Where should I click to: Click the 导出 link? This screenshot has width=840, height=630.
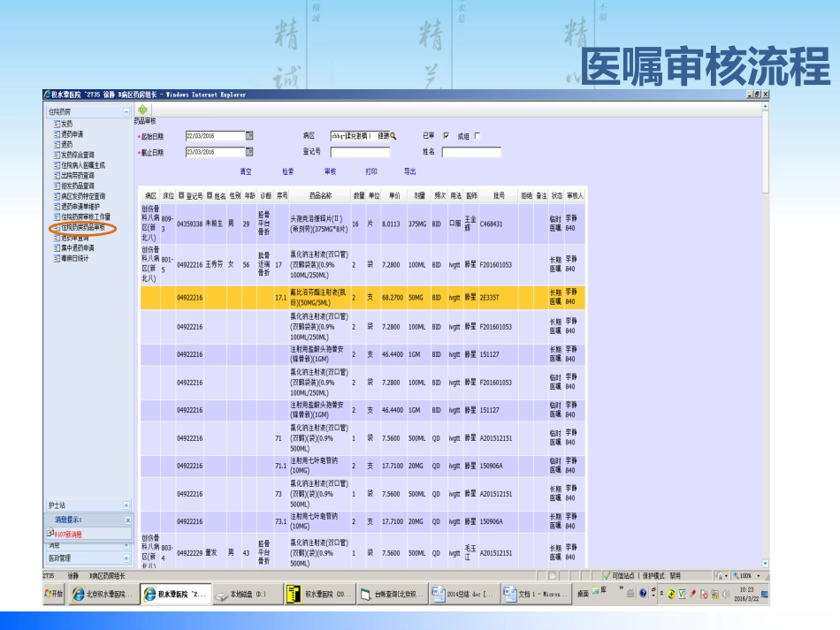[x=409, y=171]
